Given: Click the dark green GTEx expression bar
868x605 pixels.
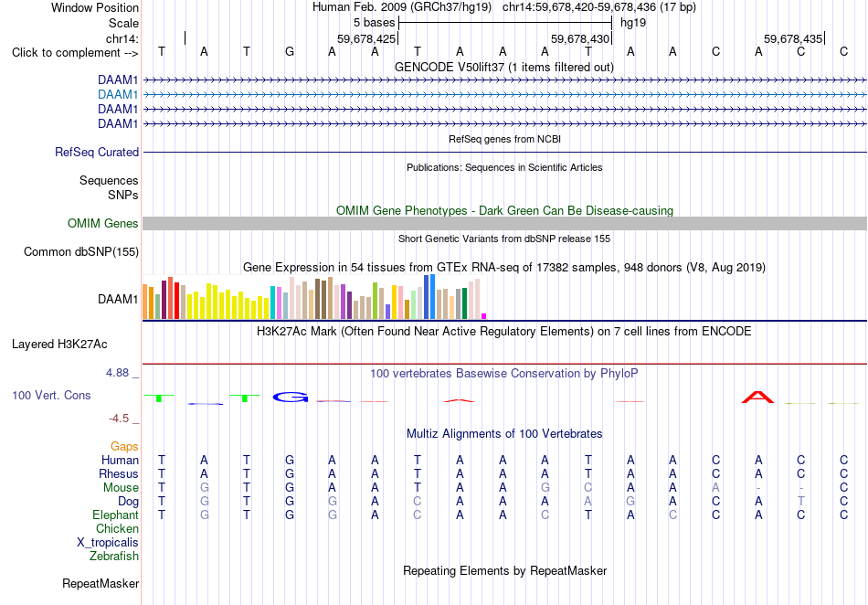Looking at the screenshot, I should pos(464,303).
